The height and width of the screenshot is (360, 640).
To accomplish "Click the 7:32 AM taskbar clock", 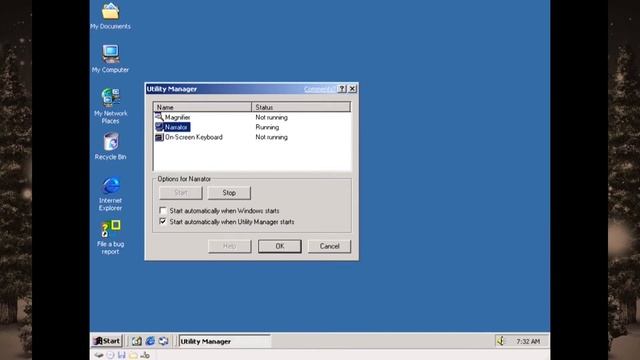I will point(528,341).
